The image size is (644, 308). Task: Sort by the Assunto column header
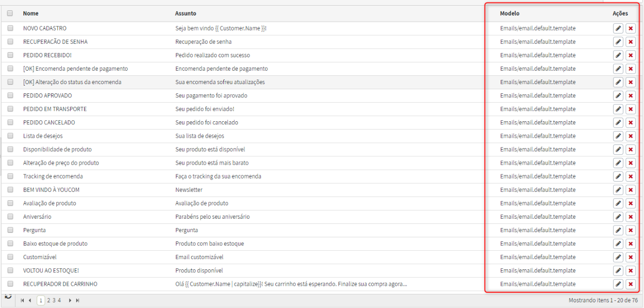pos(186,13)
